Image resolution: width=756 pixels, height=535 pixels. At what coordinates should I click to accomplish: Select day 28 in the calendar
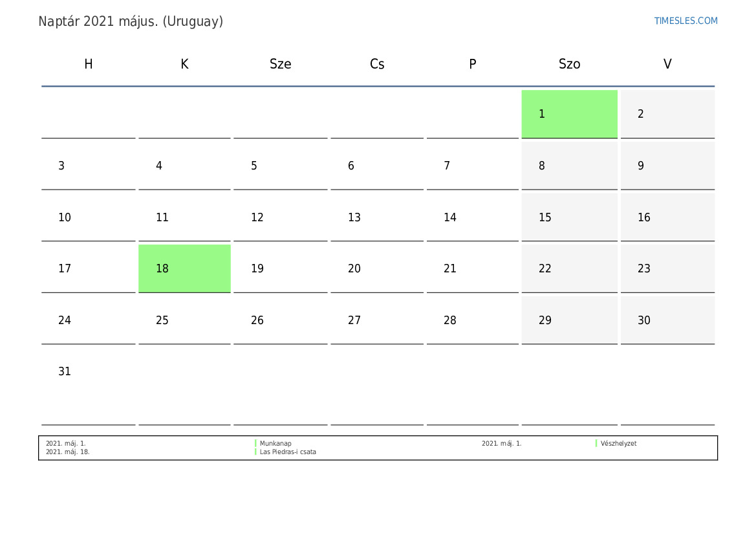pyautogui.click(x=473, y=320)
